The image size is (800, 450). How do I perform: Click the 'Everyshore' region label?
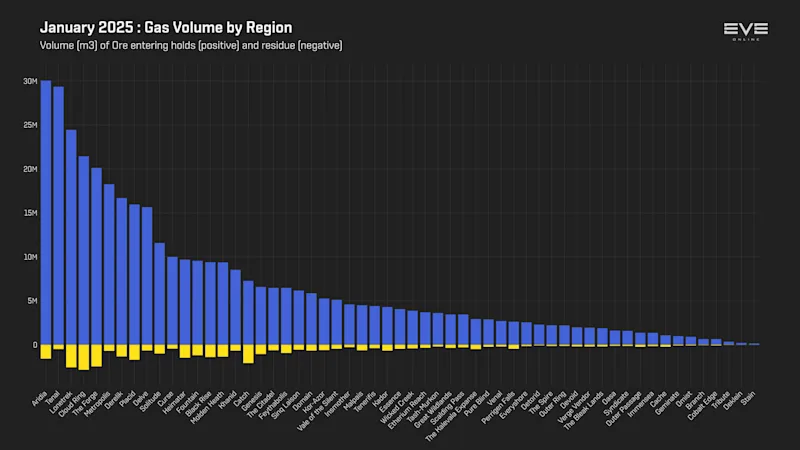pos(514,404)
